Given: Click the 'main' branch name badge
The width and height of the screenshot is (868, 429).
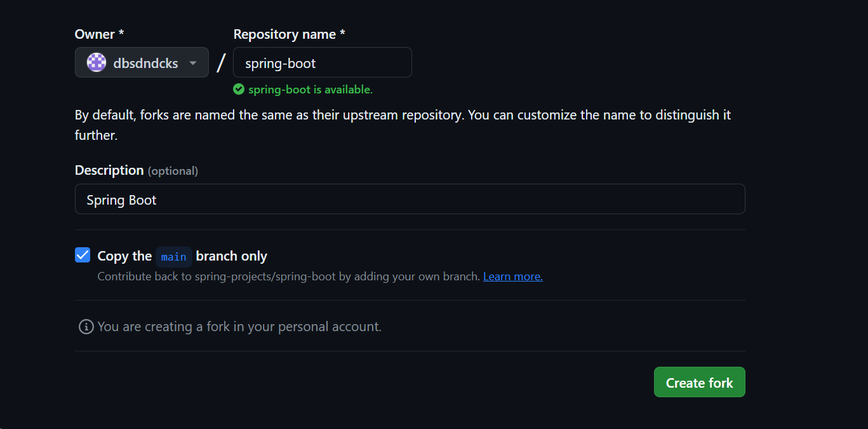Looking at the screenshot, I should click(173, 257).
